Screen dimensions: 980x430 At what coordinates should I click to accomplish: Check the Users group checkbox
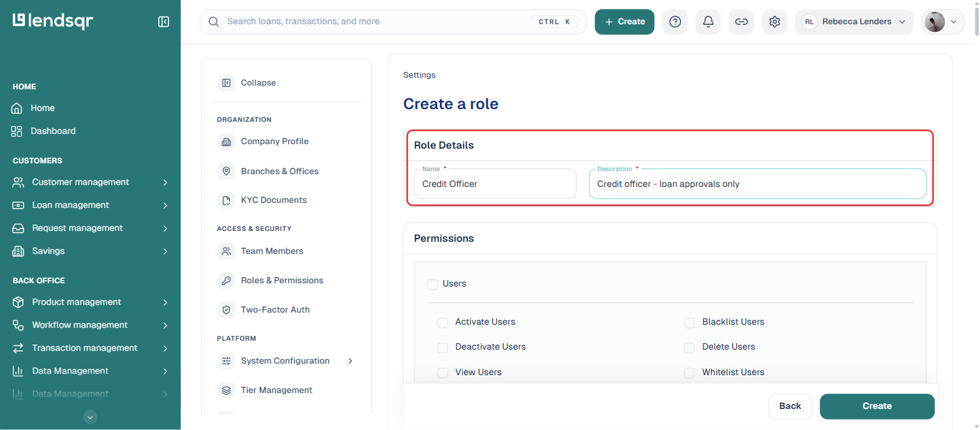pos(432,285)
